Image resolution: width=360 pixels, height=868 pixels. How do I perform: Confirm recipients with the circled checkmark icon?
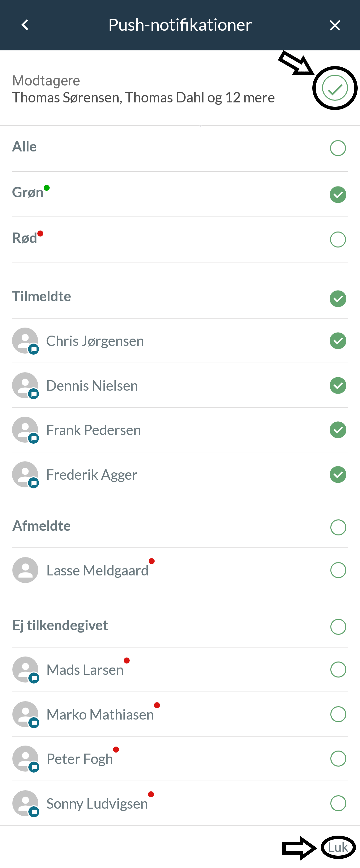[x=335, y=88]
